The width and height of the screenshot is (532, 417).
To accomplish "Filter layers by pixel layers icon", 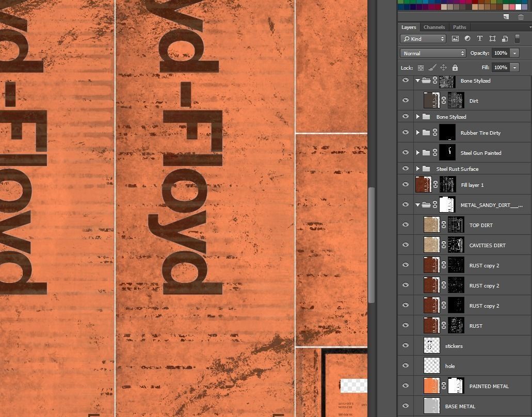I will 455,39.
